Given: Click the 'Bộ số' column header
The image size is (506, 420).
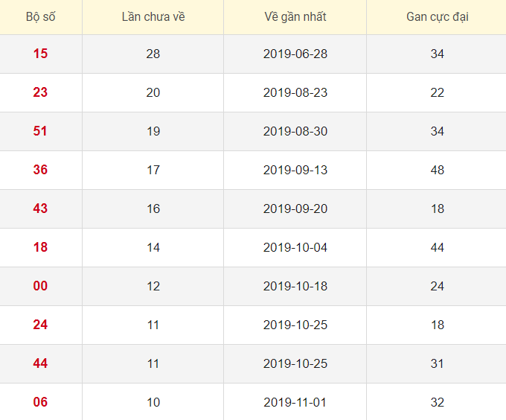Looking at the screenshot, I should (40, 16).
